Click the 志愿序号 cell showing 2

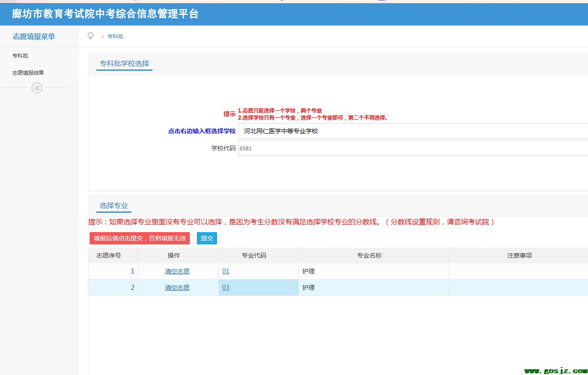click(x=113, y=288)
